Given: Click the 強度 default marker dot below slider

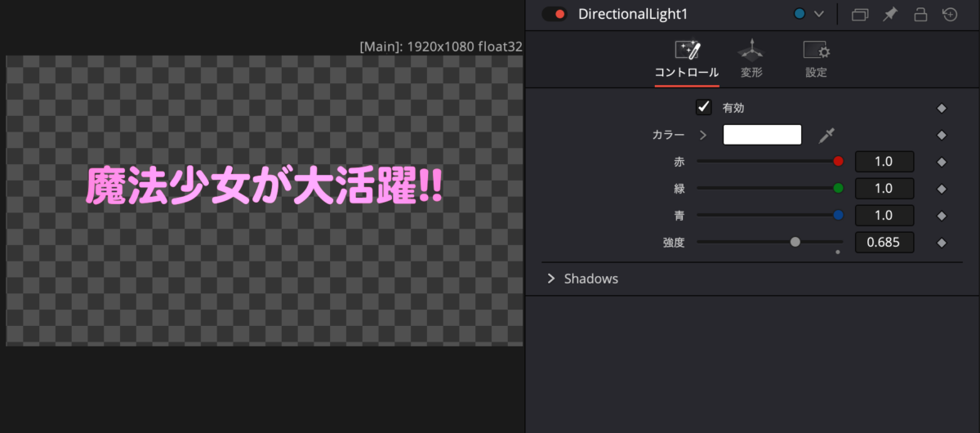Looking at the screenshot, I should (x=837, y=252).
